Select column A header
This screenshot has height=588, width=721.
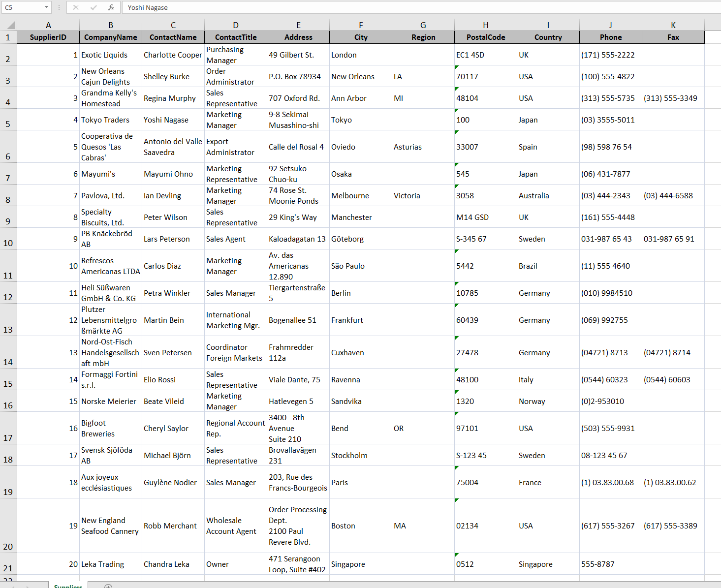(x=48, y=25)
